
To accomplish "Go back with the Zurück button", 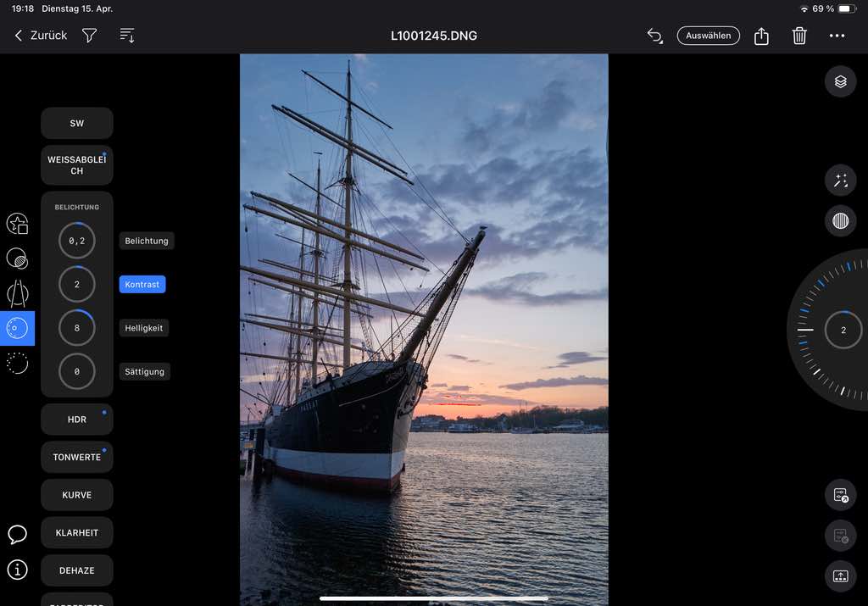I will click(x=41, y=36).
